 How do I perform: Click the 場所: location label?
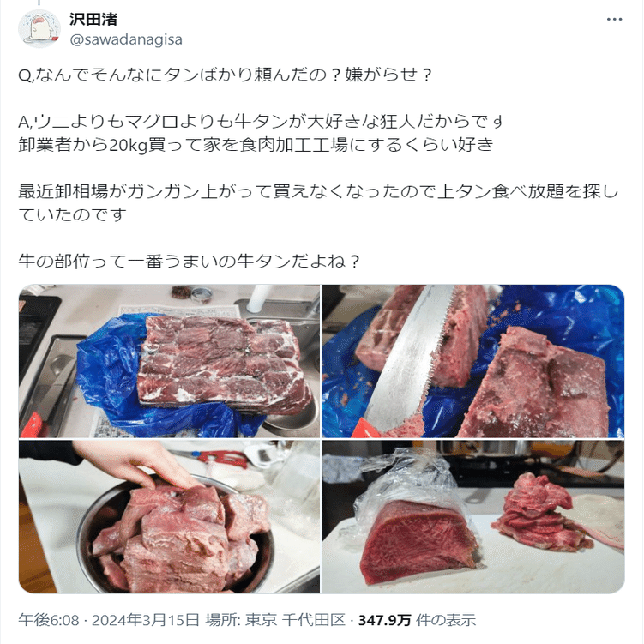[x=223, y=620]
